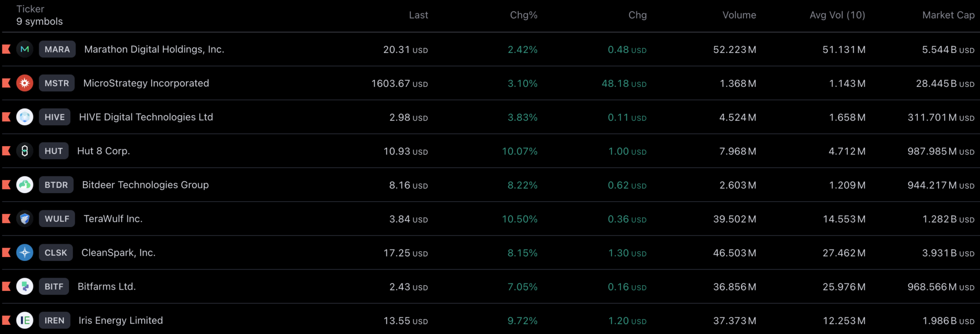
Task: Sort by the Chg% column header
Action: (x=523, y=15)
